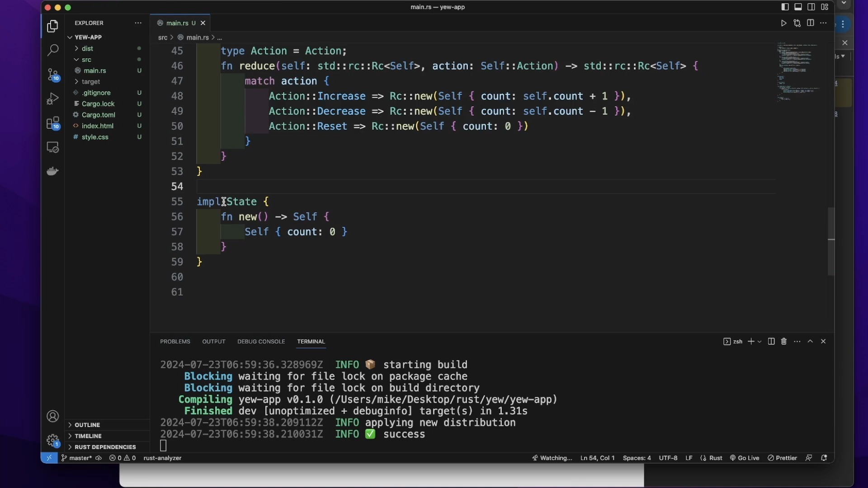Screen dimensions: 868x488
Task: Open Remote Explorer view
Action: coord(53,148)
